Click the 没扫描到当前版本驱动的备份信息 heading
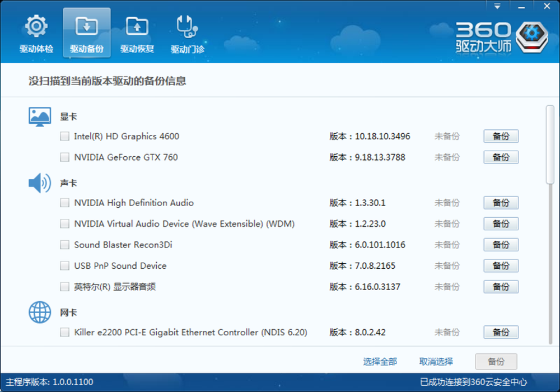 [107, 81]
